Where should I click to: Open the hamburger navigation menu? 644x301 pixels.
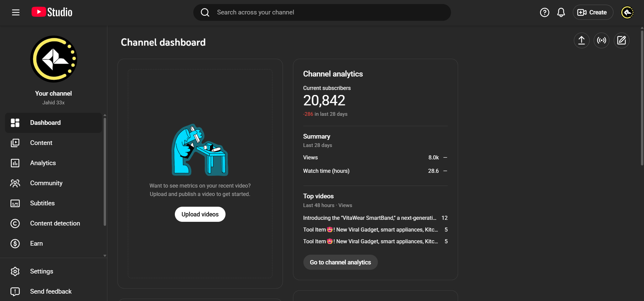pyautogui.click(x=16, y=12)
